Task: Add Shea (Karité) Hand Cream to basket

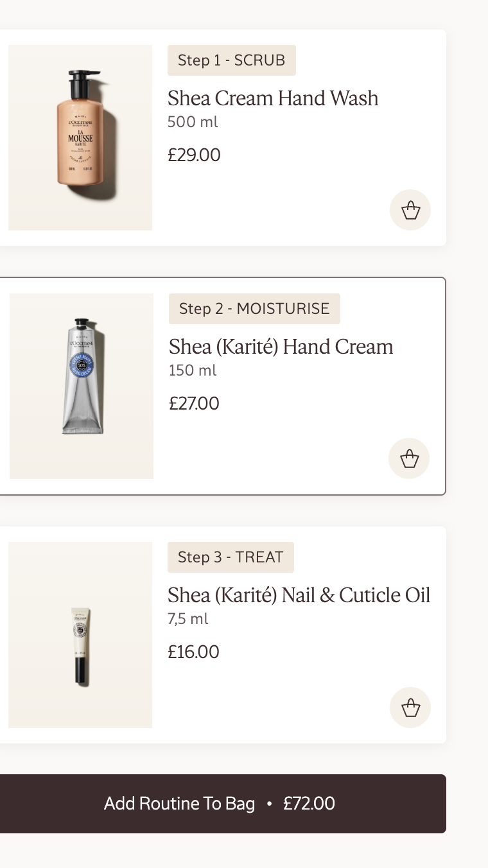Action: (x=409, y=458)
